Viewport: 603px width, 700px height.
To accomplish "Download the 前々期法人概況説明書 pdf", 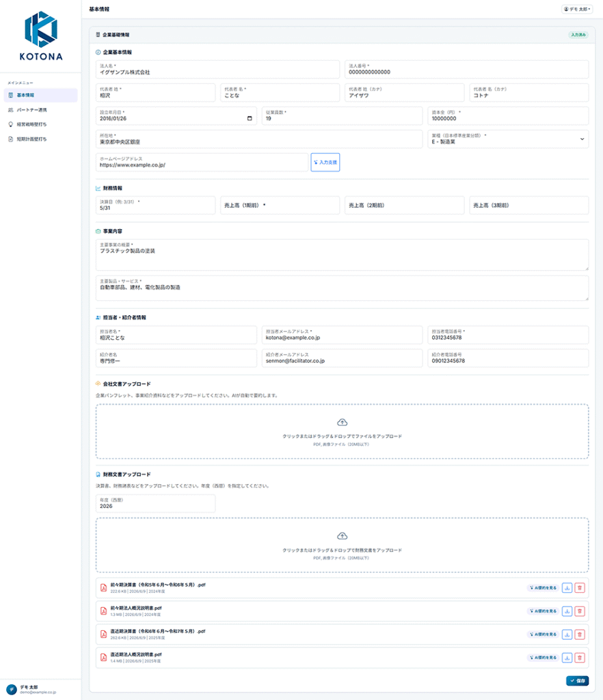I will tap(567, 611).
